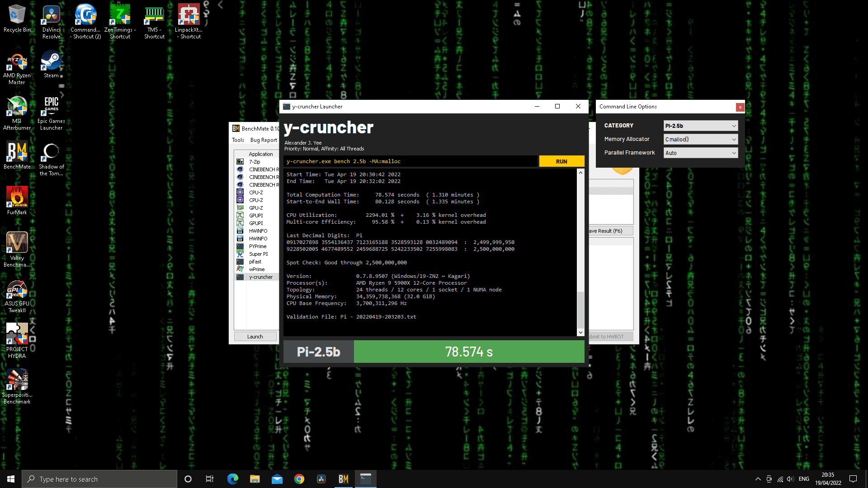868x488 pixels.
Task: Open File Explorer from taskbar
Action: click(255, 479)
